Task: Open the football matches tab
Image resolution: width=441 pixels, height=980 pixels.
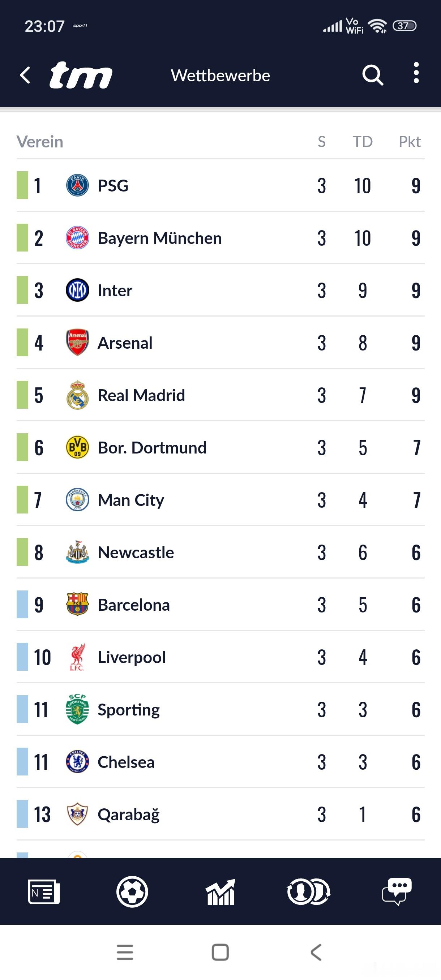Action: pos(132,891)
